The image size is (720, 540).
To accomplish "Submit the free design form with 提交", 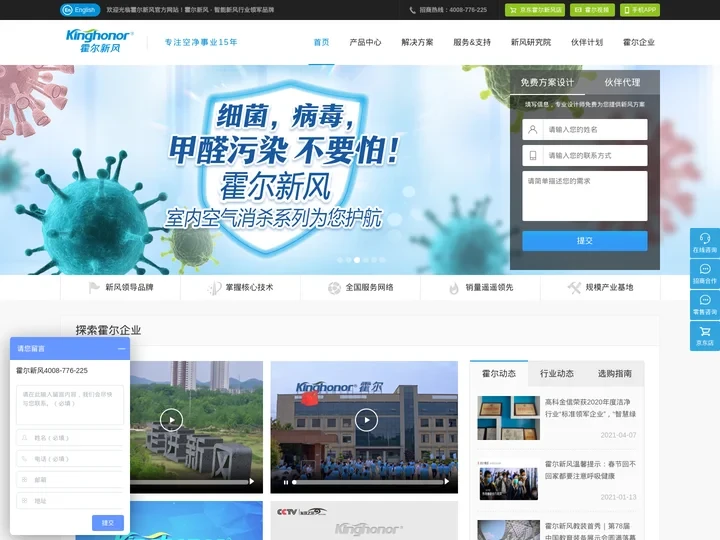I will [x=585, y=241].
